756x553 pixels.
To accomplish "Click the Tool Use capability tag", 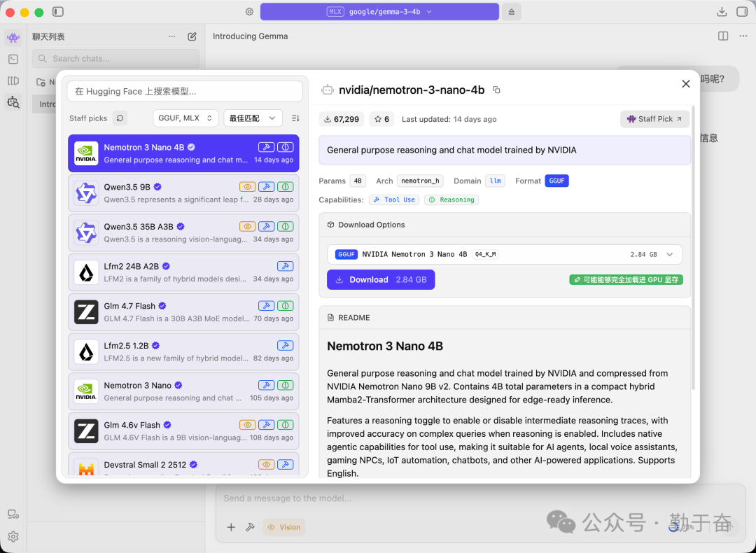I will click(394, 199).
